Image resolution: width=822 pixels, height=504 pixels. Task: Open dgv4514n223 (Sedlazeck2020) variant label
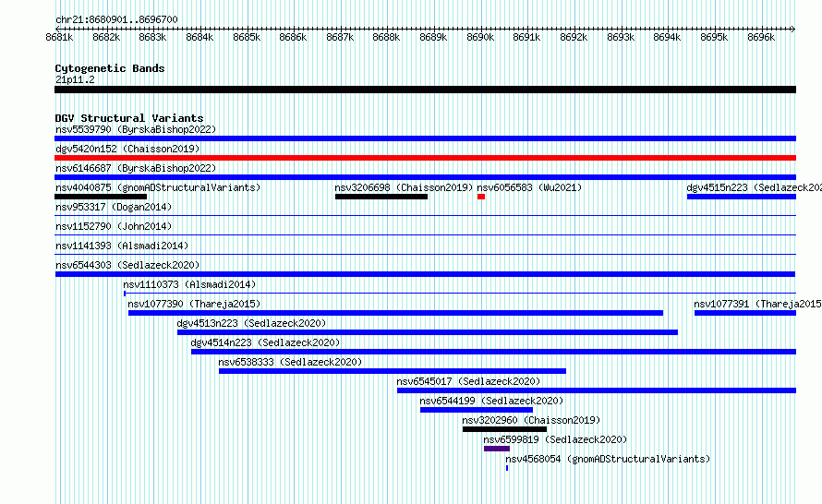[x=265, y=342]
